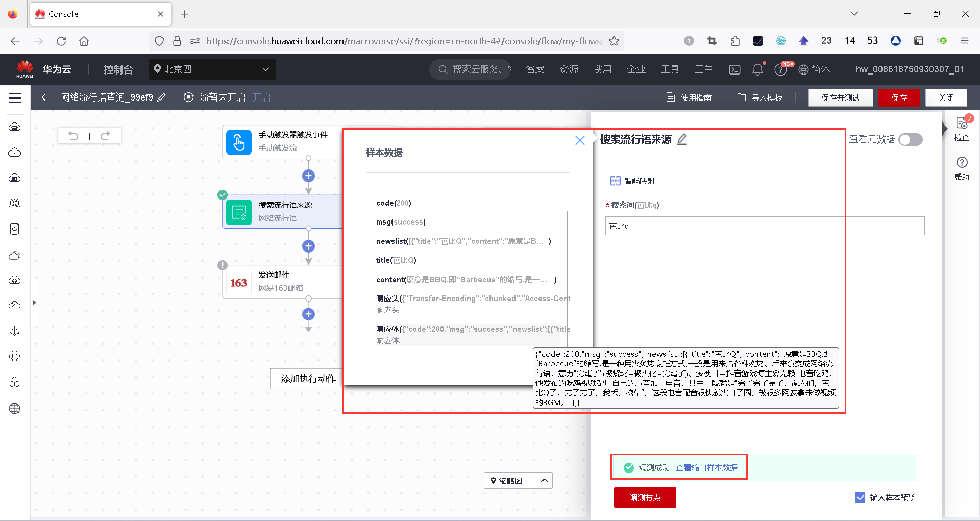The image size is (980, 521).
Task: Click the help question mark with NEW badge
Action: click(x=781, y=69)
